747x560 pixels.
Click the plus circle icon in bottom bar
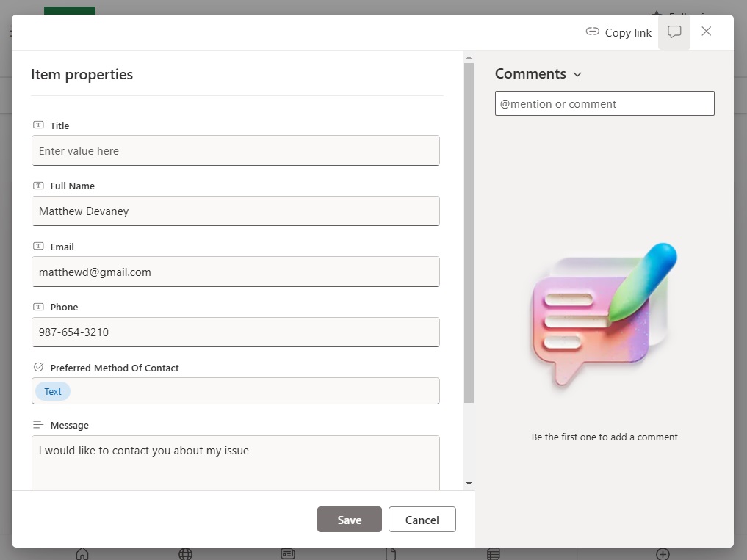coord(663,554)
